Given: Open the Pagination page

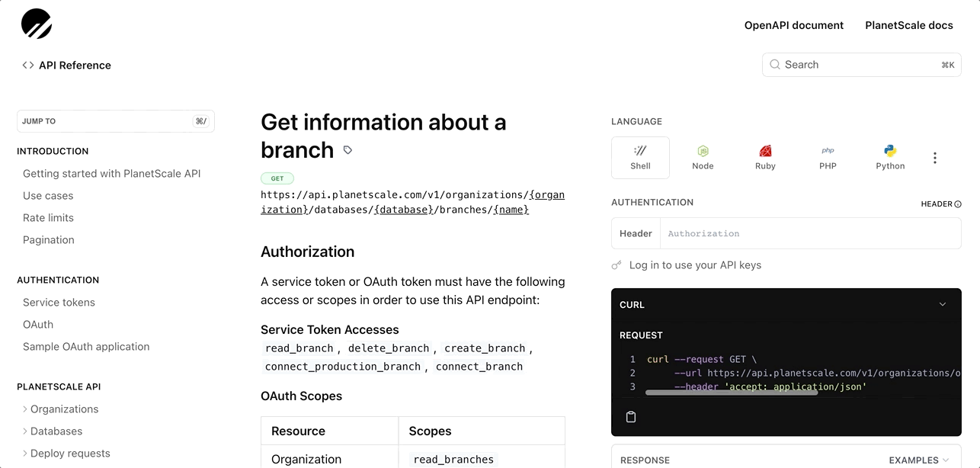Looking at the screenshot, I should pos(49,240).
